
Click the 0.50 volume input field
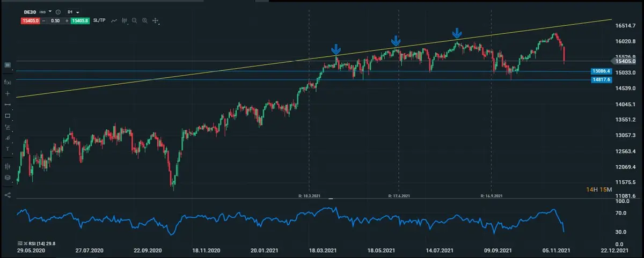55,21
